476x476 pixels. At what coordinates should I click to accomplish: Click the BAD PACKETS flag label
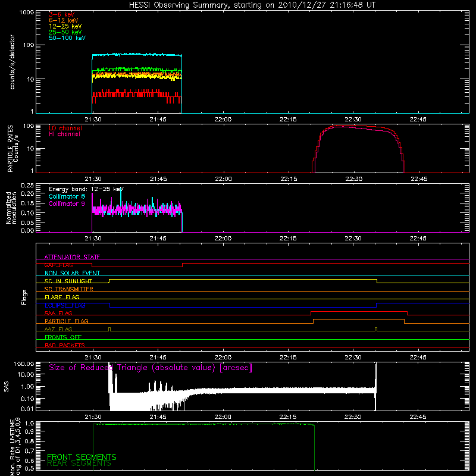(65, 345)
